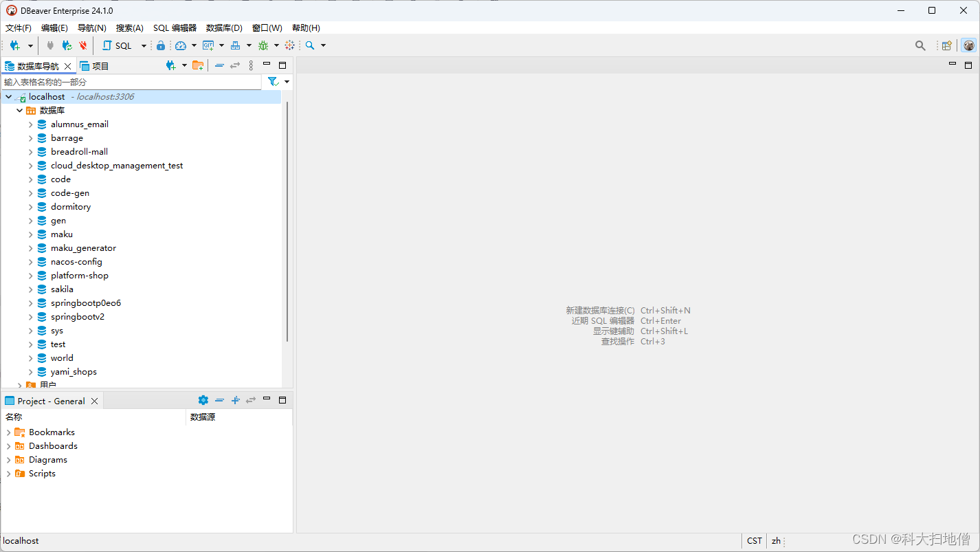The width and height of the screenshot is (980, 552).
Task: Select the world database in the tree
Action: (62, 358)
